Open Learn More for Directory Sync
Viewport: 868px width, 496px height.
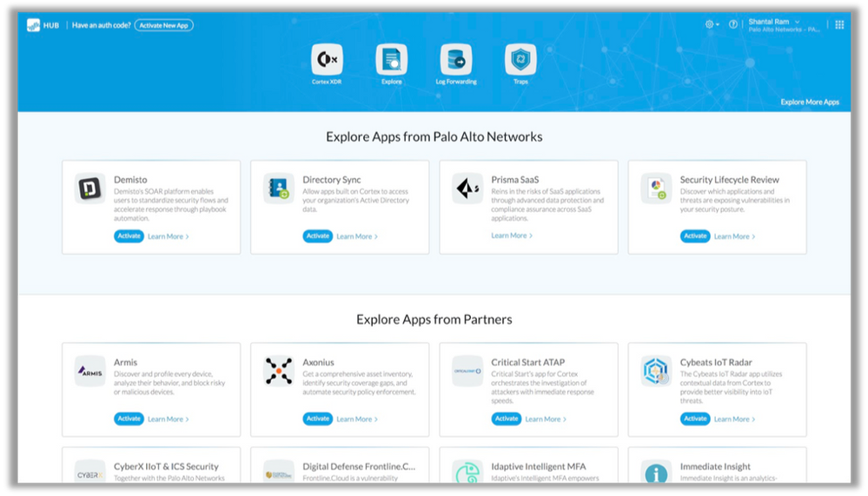[x=357, y=236]
